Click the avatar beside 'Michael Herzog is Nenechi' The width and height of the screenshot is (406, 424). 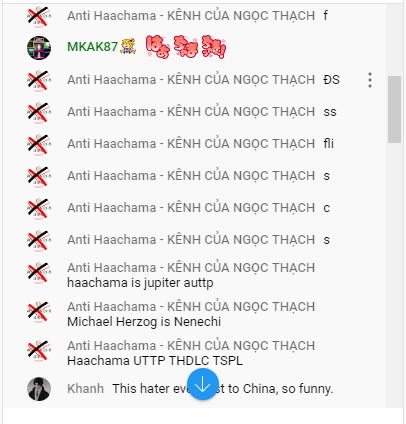(39, 311)
